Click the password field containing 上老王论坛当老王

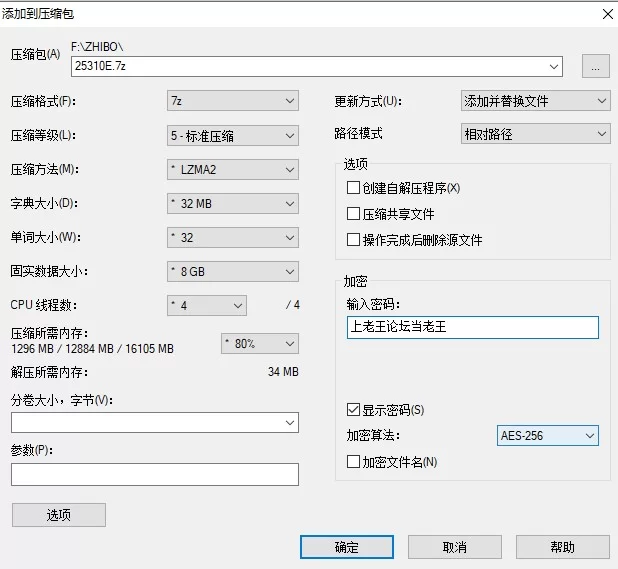coord(473,327)
